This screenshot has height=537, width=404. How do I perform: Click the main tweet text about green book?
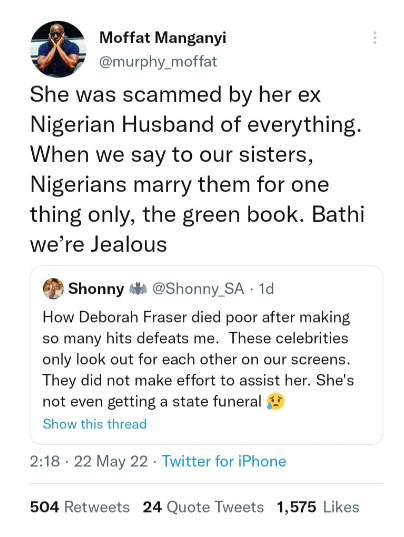click(197, 169)
